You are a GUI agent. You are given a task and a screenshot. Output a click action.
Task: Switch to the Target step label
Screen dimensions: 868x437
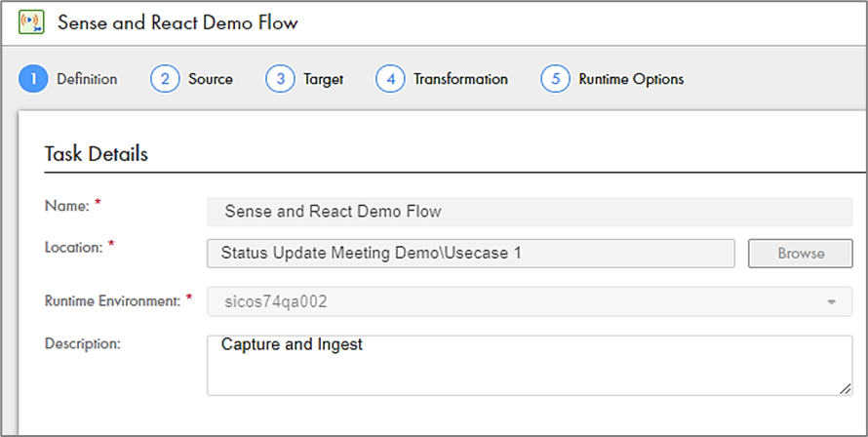point(323,79)
